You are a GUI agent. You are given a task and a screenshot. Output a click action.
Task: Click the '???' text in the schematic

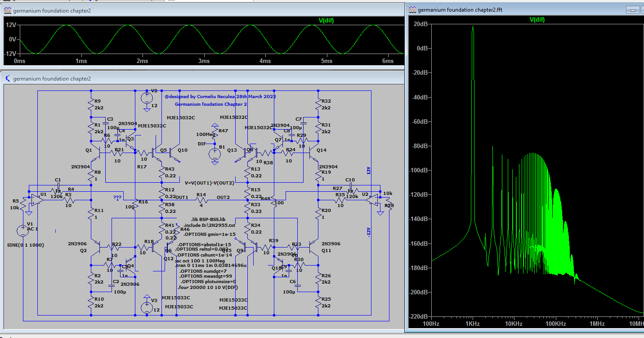point(117,197)
